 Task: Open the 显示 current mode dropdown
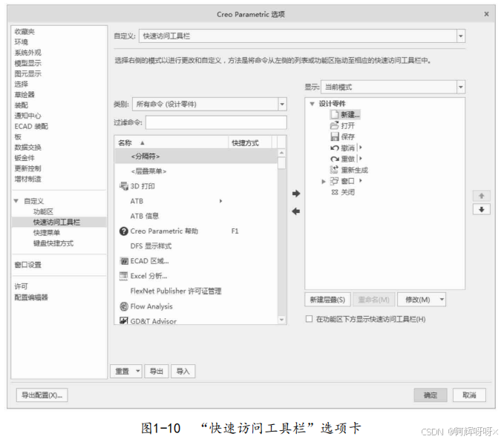pos(461,87)
